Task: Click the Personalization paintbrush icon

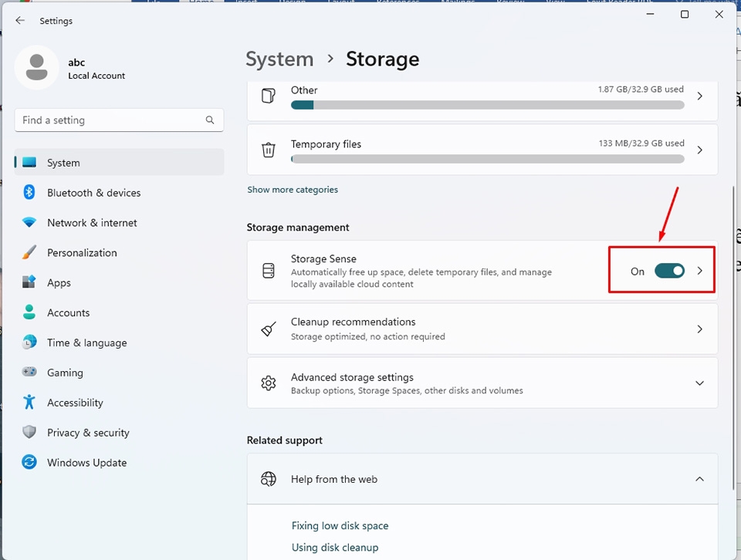Action: [x=29, y=252]
